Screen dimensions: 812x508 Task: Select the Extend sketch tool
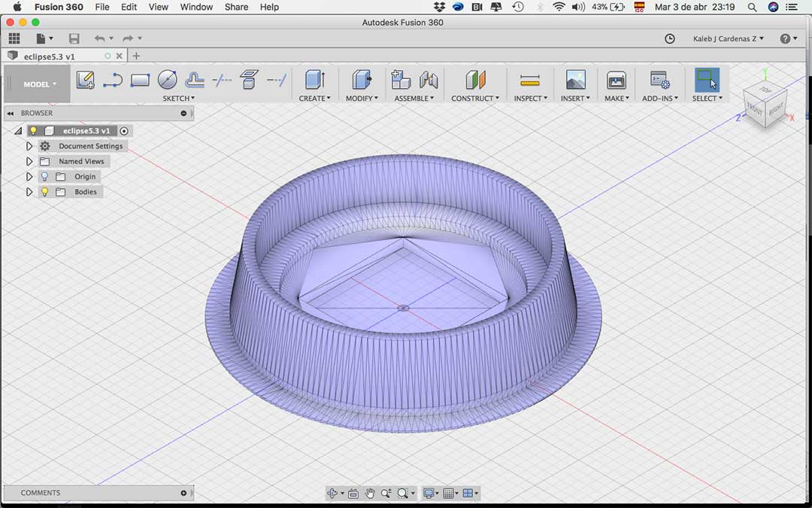pos(277,80)
